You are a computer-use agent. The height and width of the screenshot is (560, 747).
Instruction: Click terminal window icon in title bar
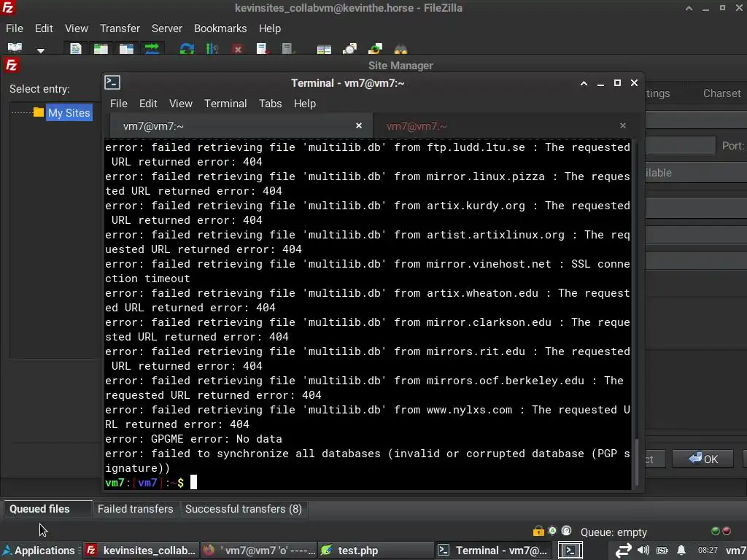(112, 82)
